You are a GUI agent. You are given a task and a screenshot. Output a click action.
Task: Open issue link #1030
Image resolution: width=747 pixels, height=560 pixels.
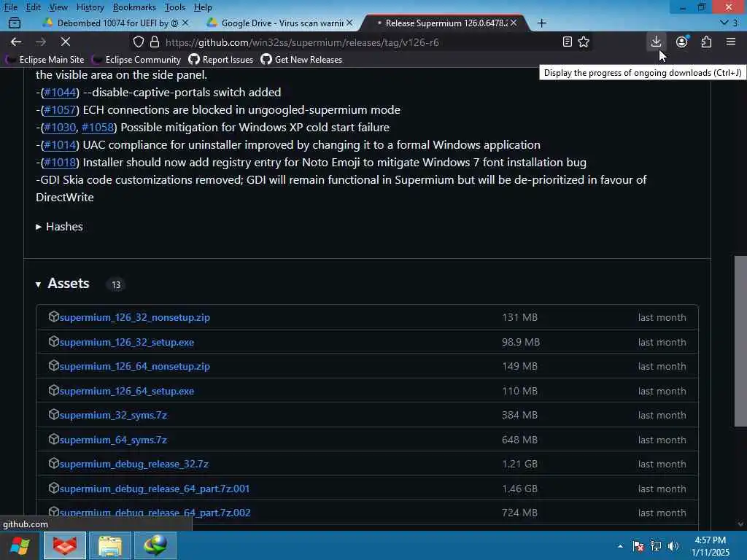60,127
